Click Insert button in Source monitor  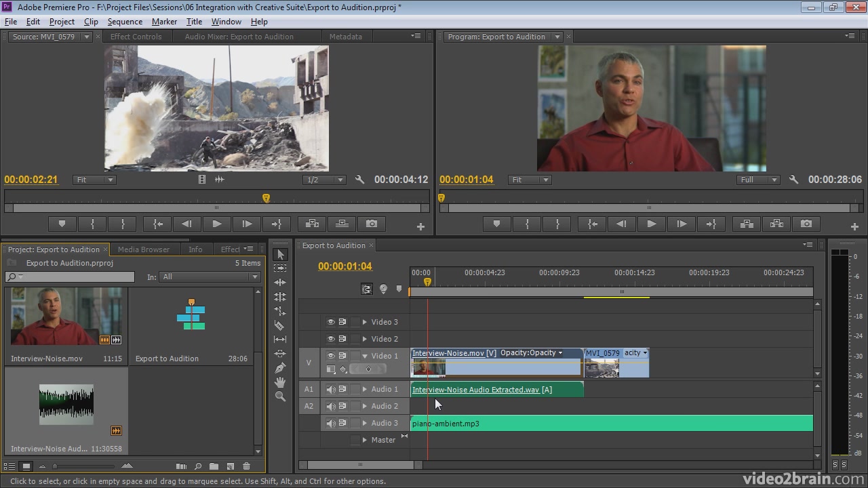click(312, 224)
